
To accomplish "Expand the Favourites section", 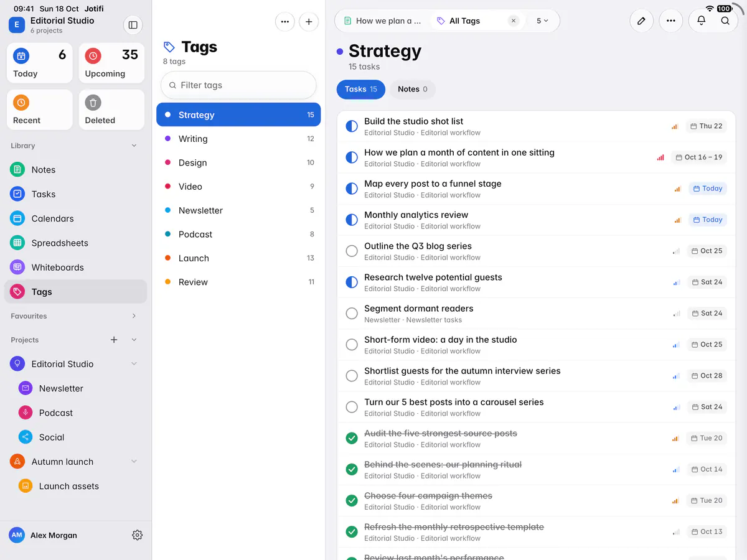I will pos(134,316).
